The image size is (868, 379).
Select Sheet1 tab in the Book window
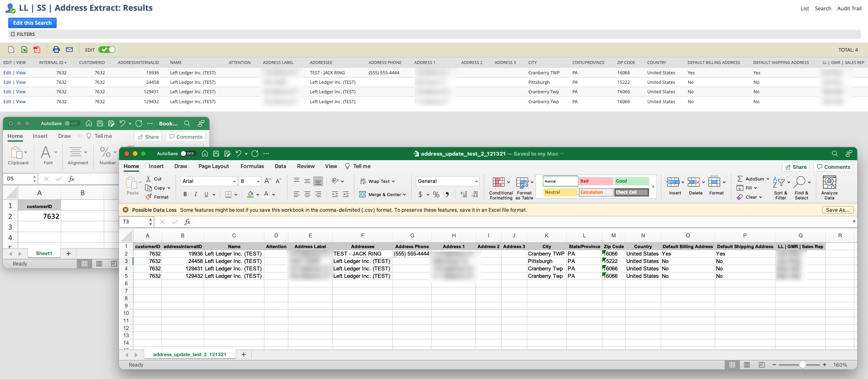[44, 253]
